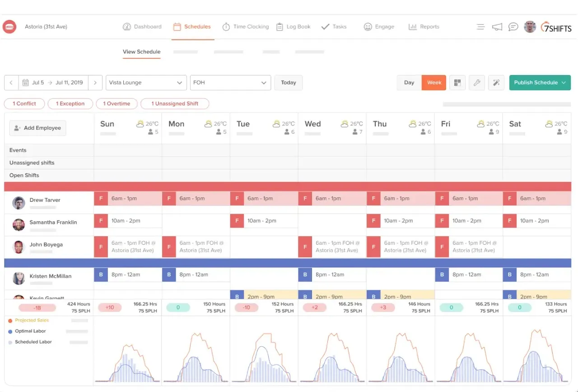The width and height of the screenshot is (578, 392).
Task: Open Drew Tarver's Sunday 6am - 1pm shift
Action: [128, 199]
